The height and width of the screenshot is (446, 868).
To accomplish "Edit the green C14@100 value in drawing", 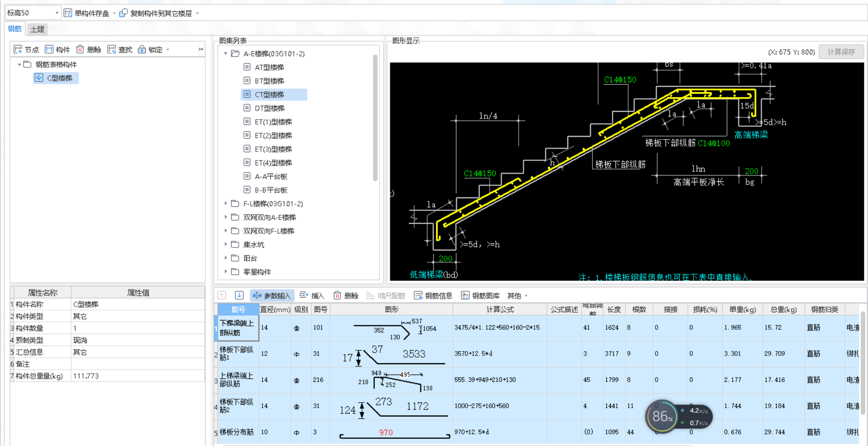I will (x=714, y=143).
